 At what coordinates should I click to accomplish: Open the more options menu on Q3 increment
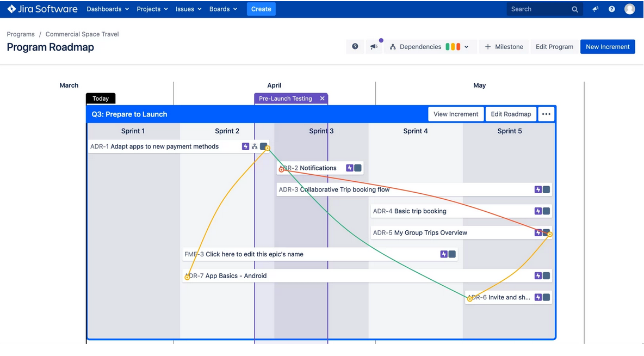[x=546, y=114]
